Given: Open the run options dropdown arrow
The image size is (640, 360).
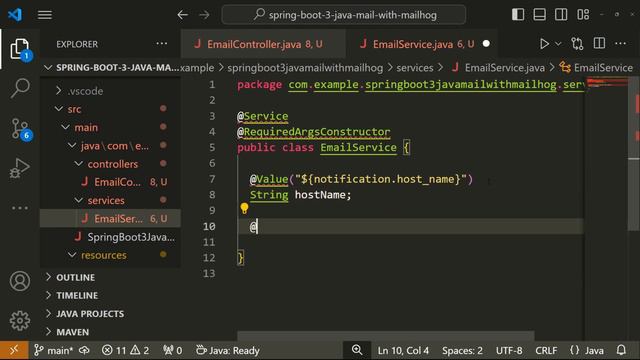Looking at the screenshot, I should click(x=558, y=44).
